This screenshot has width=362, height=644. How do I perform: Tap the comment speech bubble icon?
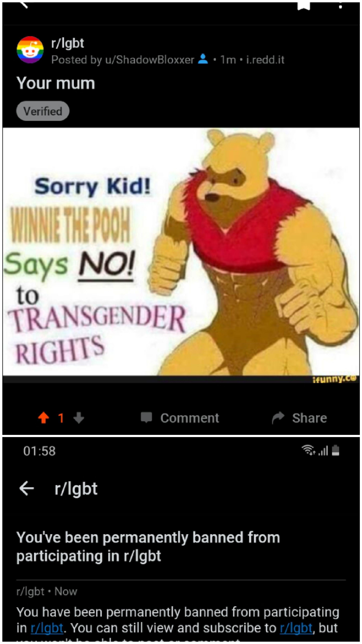(x=146, y=418)
